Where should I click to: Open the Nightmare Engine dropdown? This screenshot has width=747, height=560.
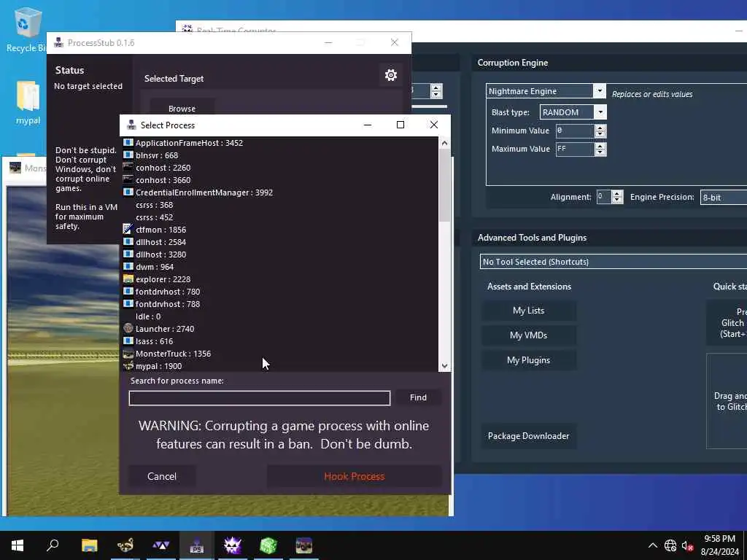tap(600, 91)
